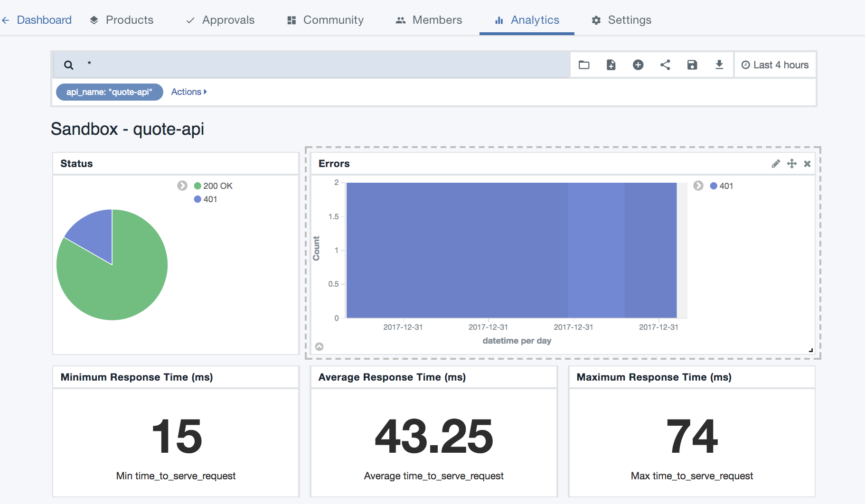This screenshot has width=865, height=504.
Task: Open the Products tab
Action: coord(122,20)
